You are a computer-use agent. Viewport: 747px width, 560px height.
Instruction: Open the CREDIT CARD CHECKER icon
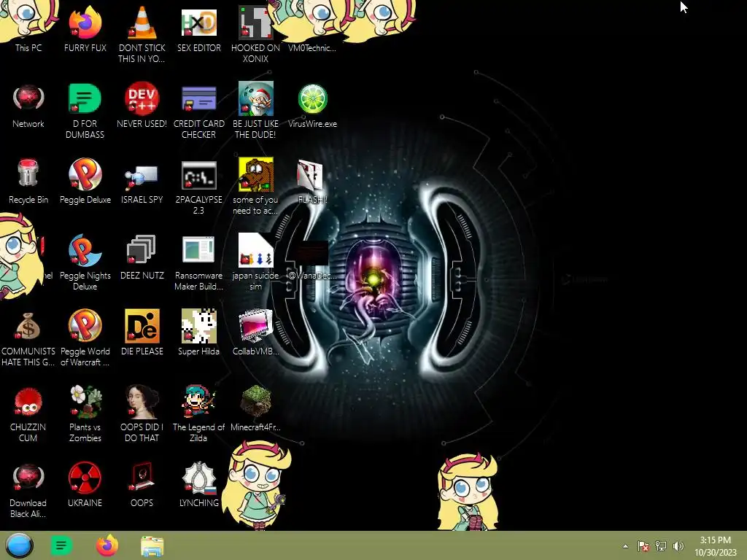pyautogui.click(x=199, y=98)
